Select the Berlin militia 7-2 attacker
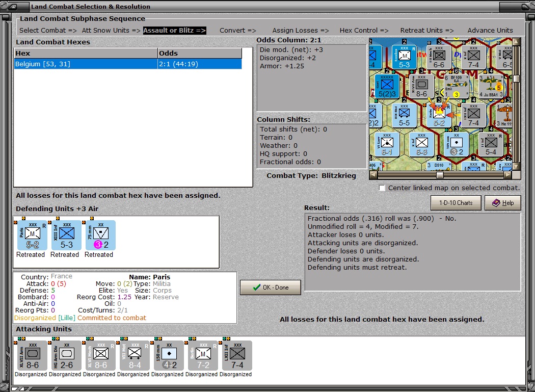 pos(203,355)
